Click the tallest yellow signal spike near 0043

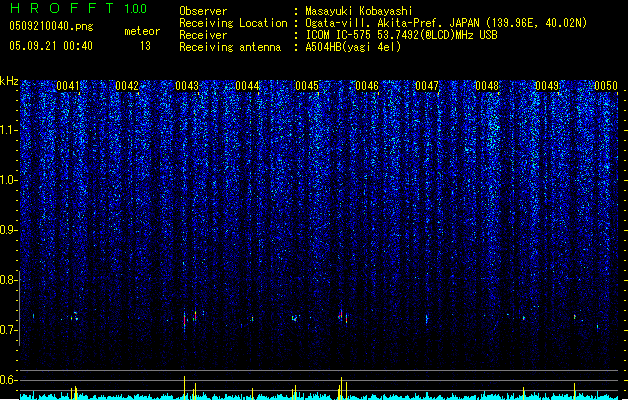185,388
